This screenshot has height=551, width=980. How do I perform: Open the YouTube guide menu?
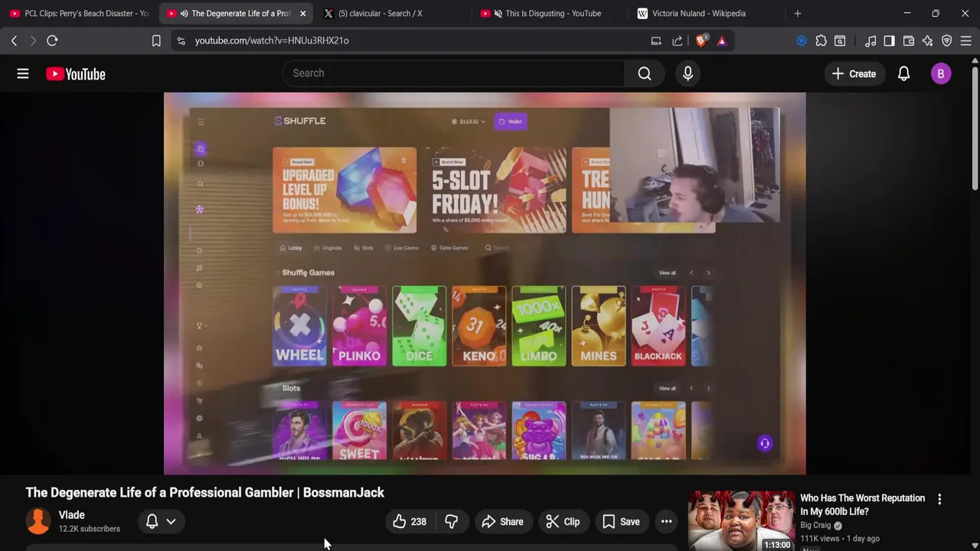23,73
